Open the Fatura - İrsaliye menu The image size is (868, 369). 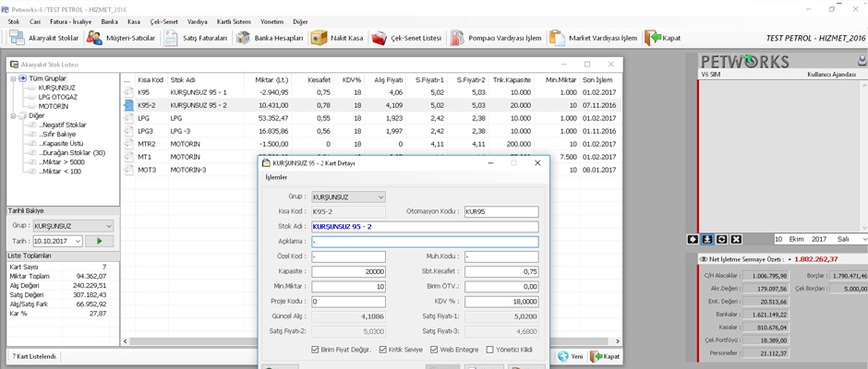click(72, 21)
